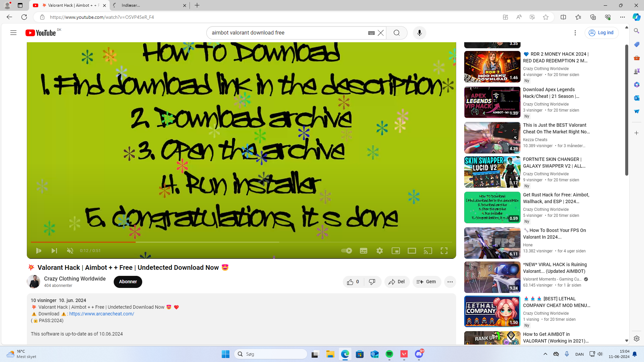Screen dimensions: 644x362
Task: Open the YouTube hamburger guide menu
Action: [x=13, y=33]
